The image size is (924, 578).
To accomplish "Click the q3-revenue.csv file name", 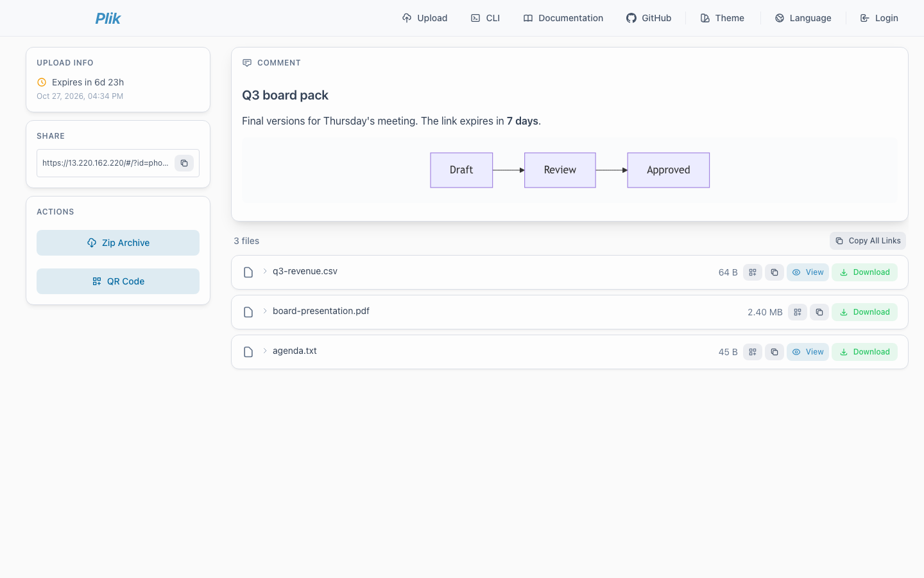I will pos(305,272).
